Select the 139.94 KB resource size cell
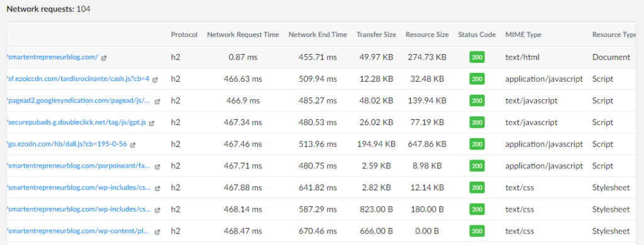 [427, 101]
